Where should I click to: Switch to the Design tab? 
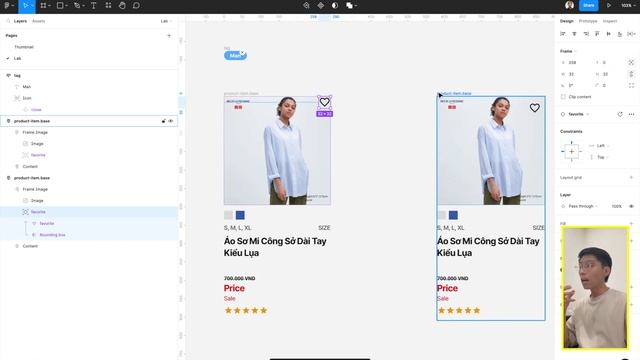tap(567, 21)
